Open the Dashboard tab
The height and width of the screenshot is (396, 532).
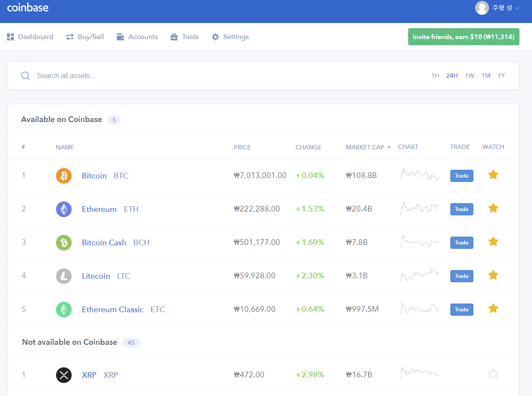click(30, 37)
